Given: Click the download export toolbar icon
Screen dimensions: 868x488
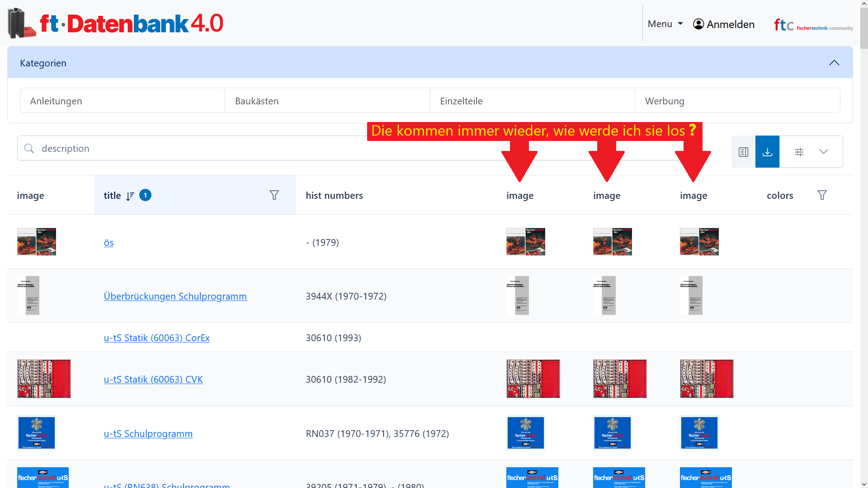Looking at the screenshot, I should (767, 152).
